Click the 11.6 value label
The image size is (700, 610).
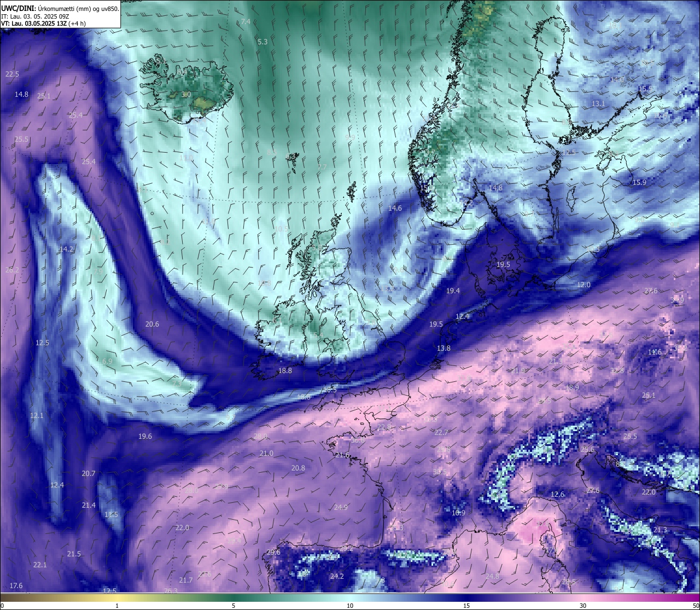pos(655,352)
